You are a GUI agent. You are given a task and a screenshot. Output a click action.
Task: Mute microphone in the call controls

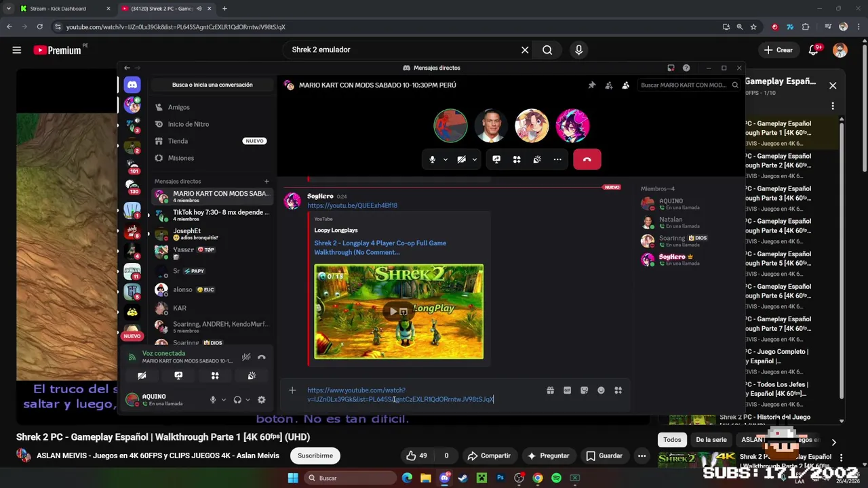pos(432,159)
